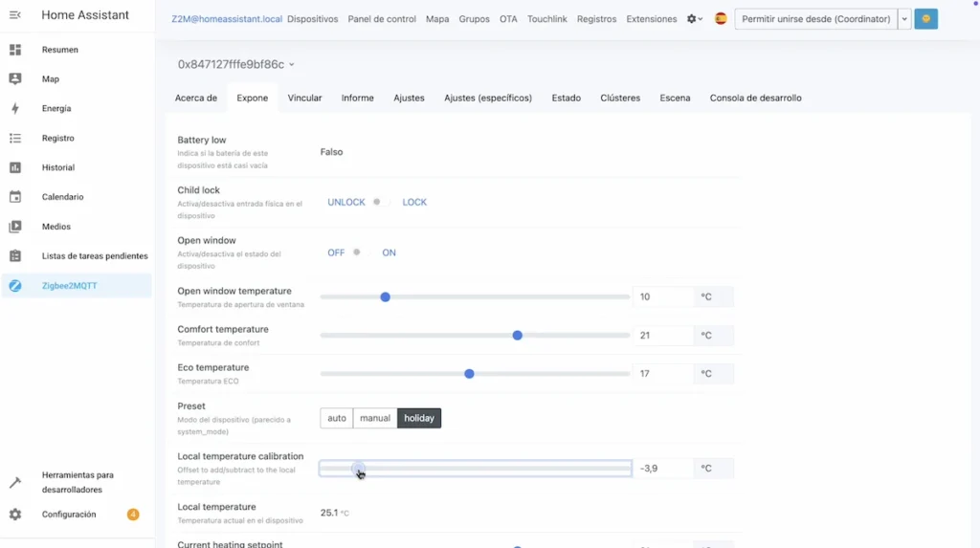Open the Z2M@homeassistant.local link
The width and height of the screenshot is (980, 548).
pos(227,19)
